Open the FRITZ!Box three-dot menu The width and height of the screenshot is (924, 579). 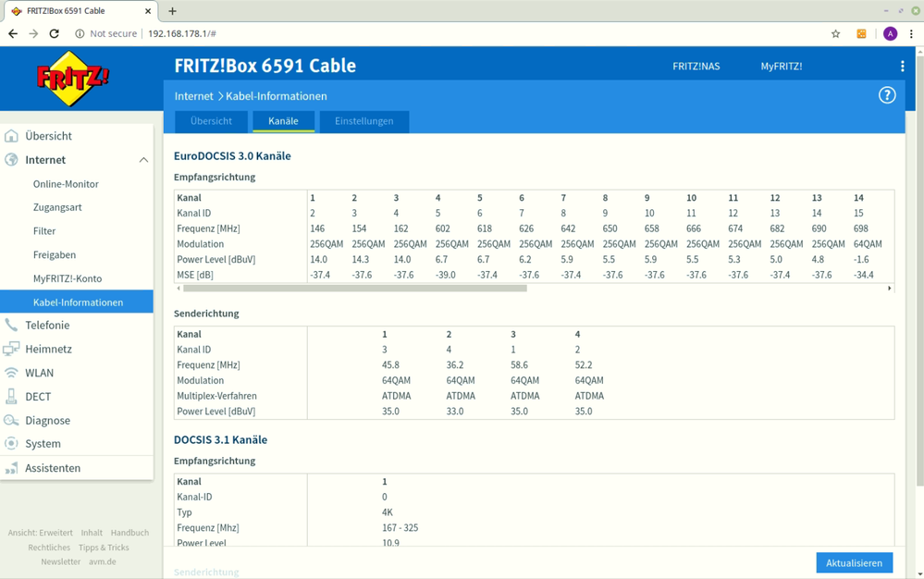click(902, 66)
